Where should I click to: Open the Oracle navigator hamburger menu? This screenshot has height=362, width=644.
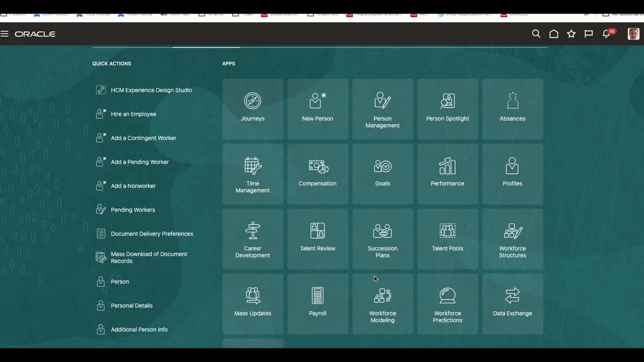point(5,34)
